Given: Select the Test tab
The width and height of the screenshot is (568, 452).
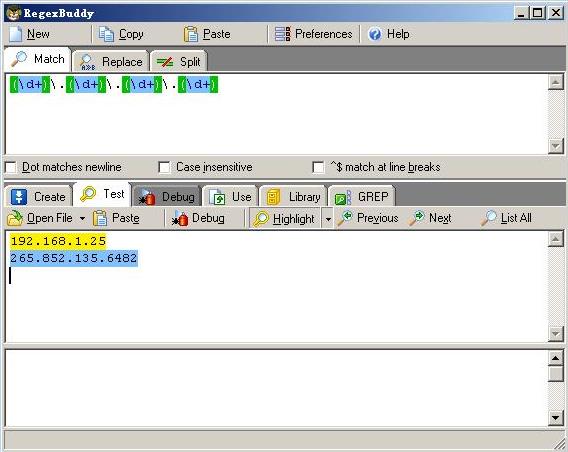Looking at the screenshot, I should click(102, 194).
